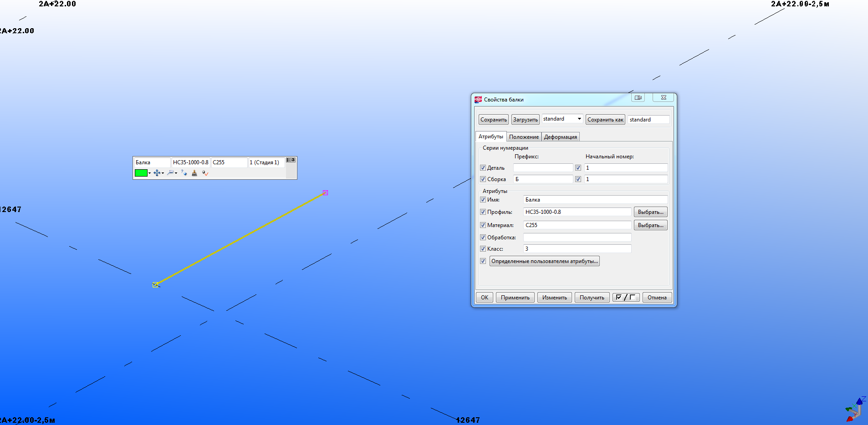This screenshot has height=425, width=868.
Task: Toggle the Сборка prefix checkbox
Action: 483,179
